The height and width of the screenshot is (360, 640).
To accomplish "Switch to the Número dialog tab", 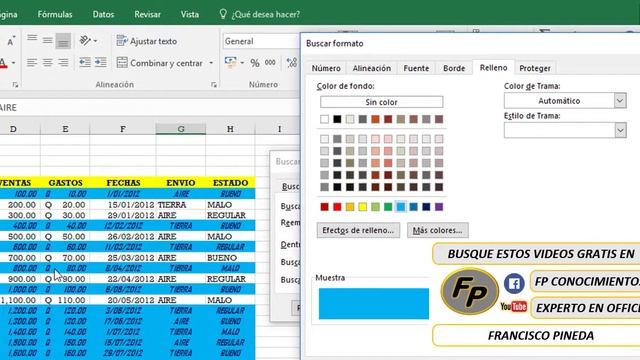I will [326, 68].
